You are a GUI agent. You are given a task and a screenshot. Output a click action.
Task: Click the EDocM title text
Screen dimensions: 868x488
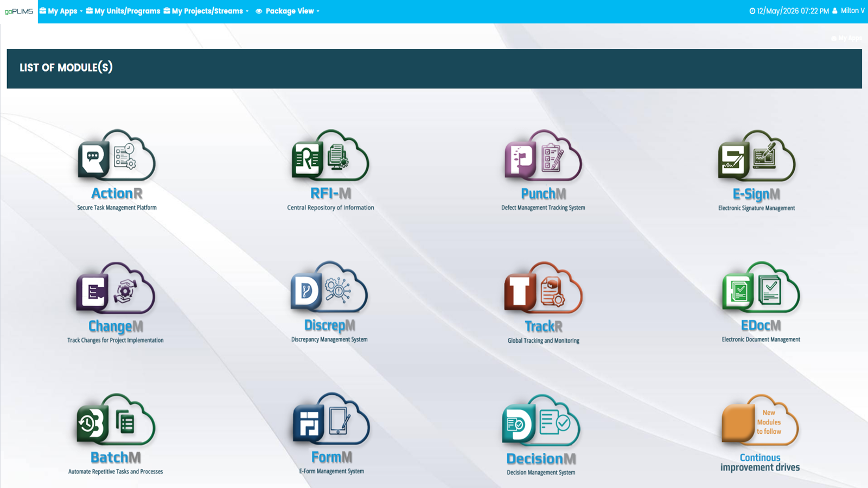(761, 326)
